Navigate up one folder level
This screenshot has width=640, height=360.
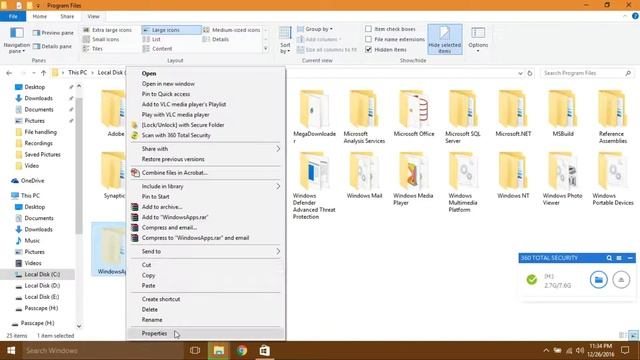pyautogui.click(x=43, y=73)
